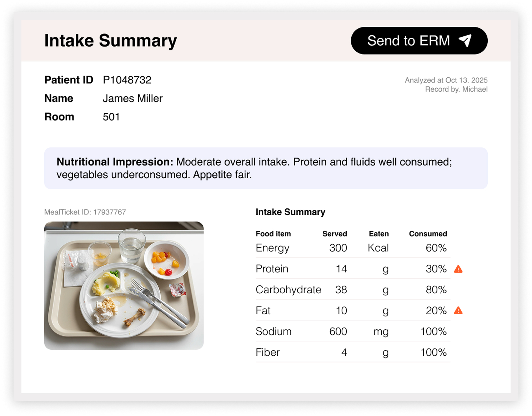Screen dimensions: 532x416
Task: Select the Energy row in intake table
Action: (353, 248)
